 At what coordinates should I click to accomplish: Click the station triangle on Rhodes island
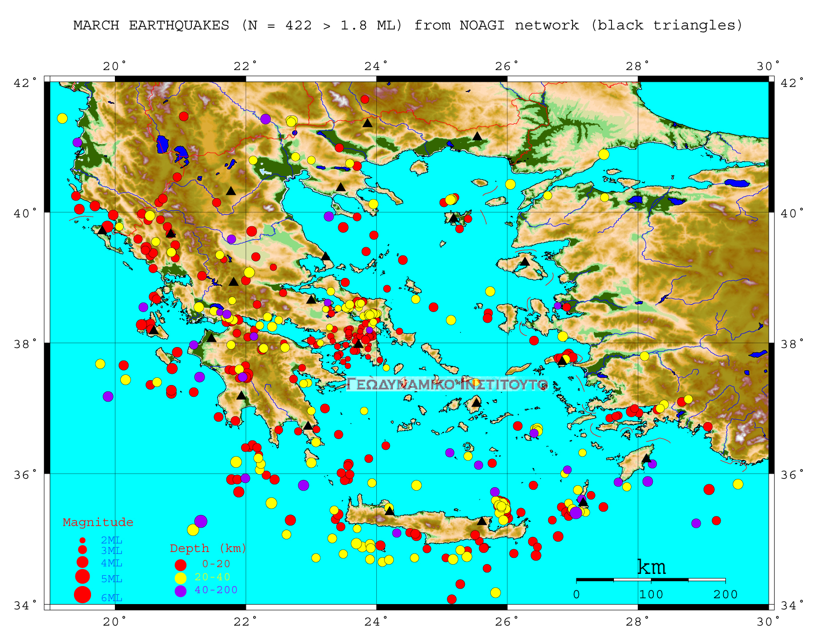coord(646,458)
